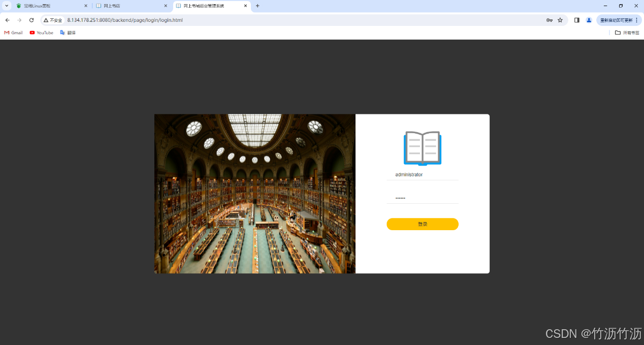Viewport: 644px width, 345px height.
Task: Restore down the browser window
Action: pyautogui.click(x=621, y=6)
